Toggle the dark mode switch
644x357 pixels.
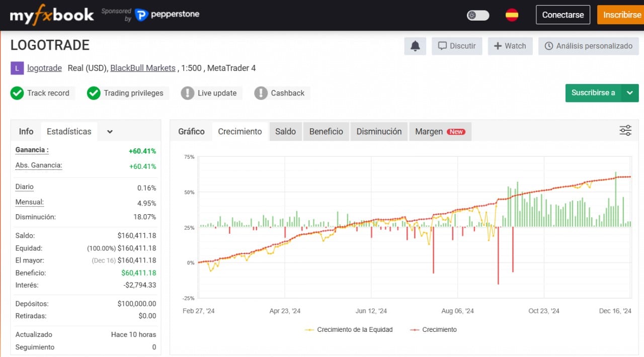[x=477, y=15]
